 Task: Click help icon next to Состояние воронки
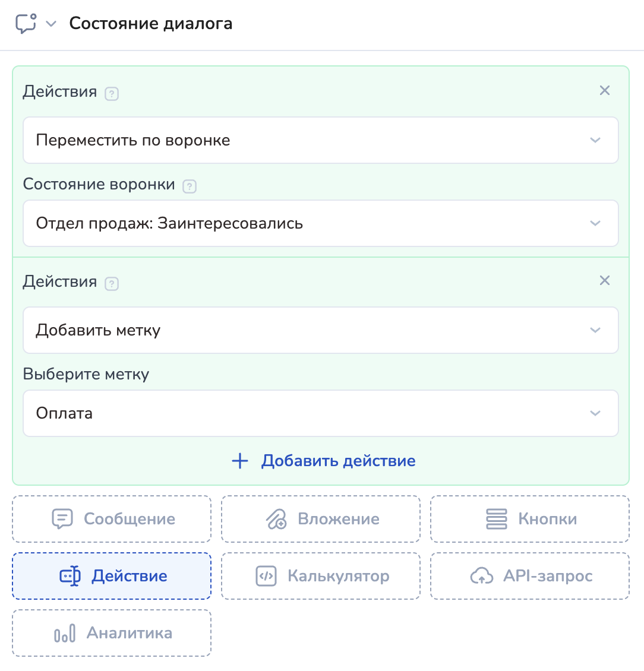190,186
